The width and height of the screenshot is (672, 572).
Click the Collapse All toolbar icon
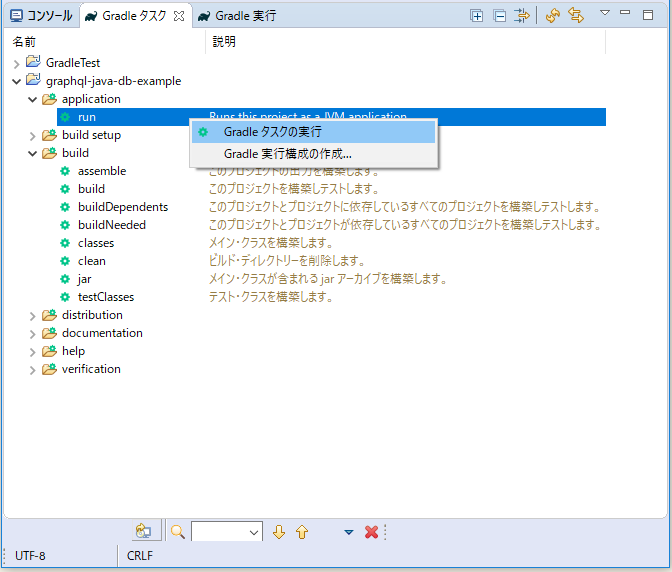click(x=500, y=16)
